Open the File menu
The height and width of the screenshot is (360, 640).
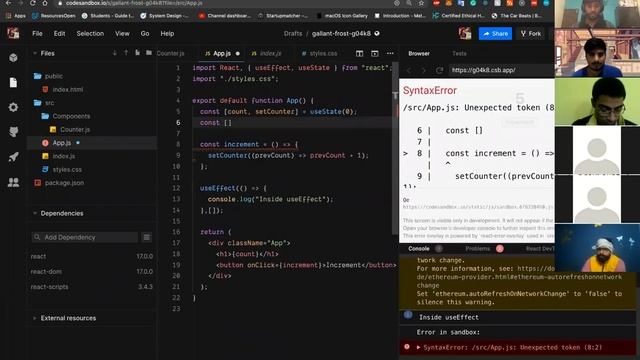tap(37, 33)
